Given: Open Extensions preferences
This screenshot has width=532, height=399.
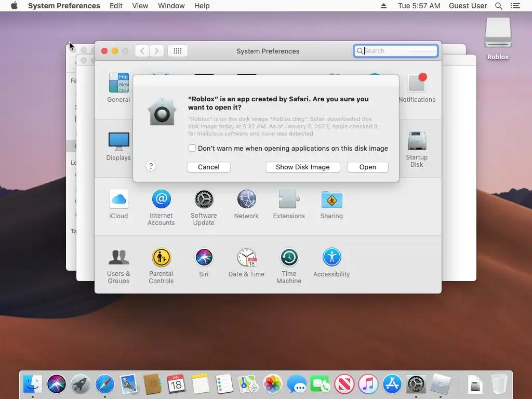Looking at the screenshot, I should [289, 205].
